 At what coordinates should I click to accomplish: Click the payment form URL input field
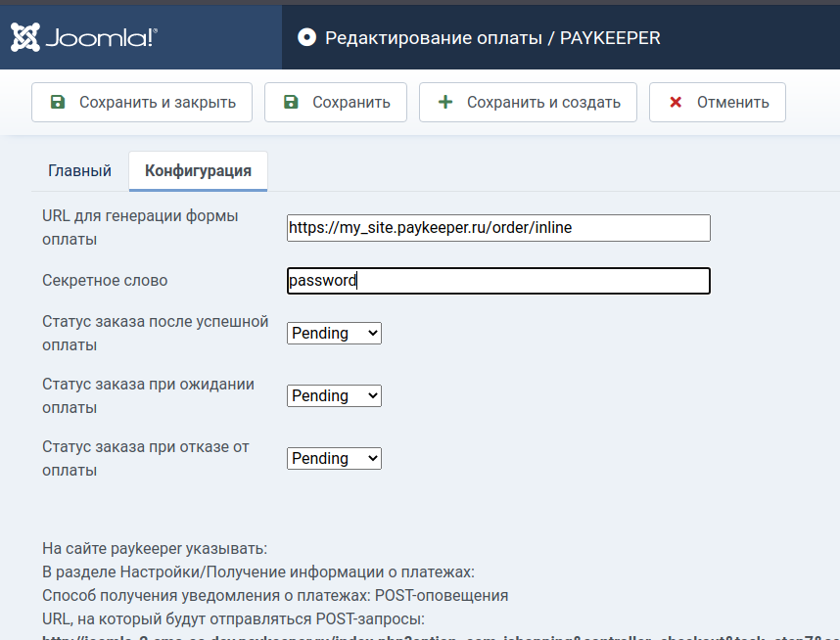498,227
